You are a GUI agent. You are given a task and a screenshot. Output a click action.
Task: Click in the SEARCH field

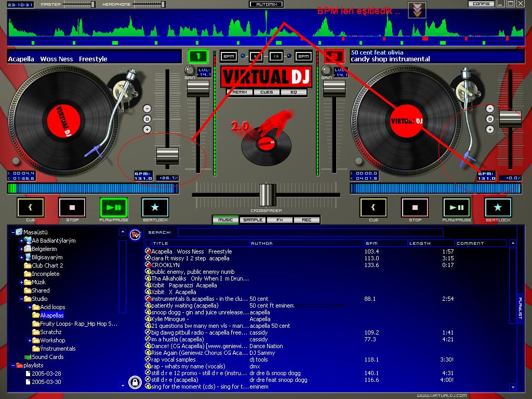311,232
